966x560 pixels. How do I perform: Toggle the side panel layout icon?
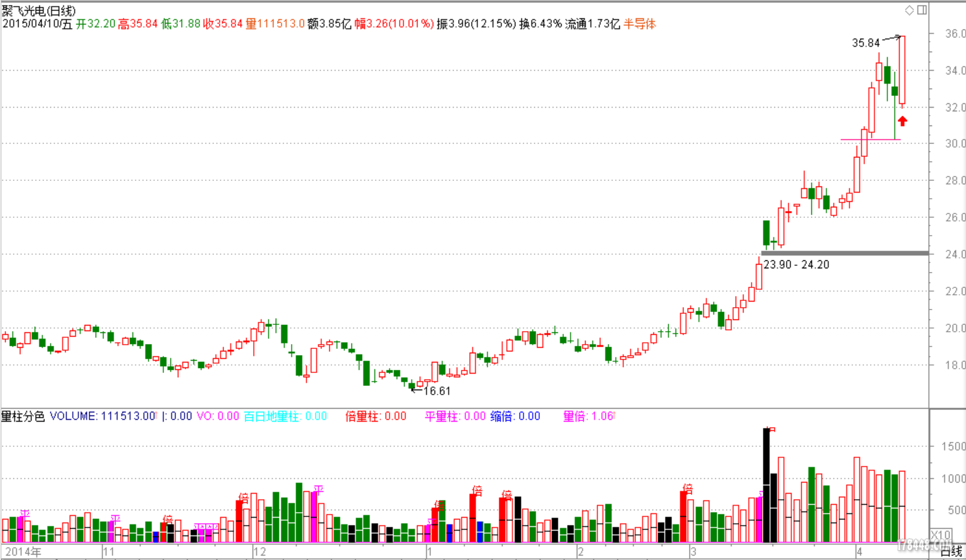922,10
